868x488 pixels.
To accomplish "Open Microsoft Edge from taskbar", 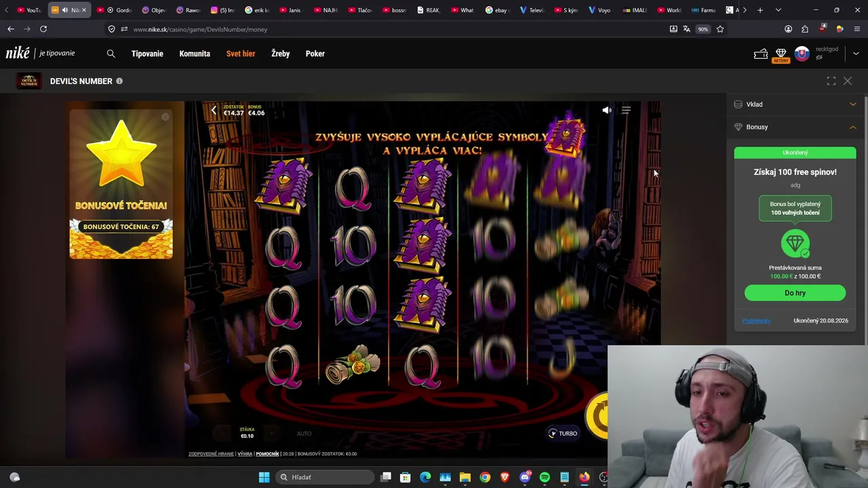I will click(x=425, y=477).
